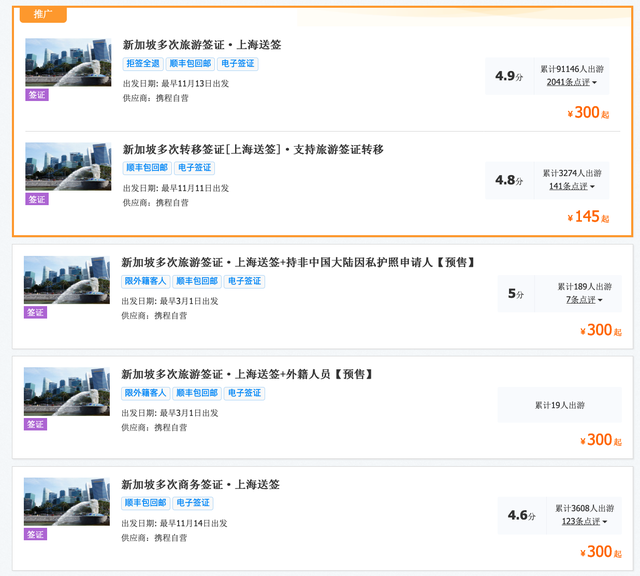Click 顺丰包回邮 tag on 转移签证 listing

(147, 168)
